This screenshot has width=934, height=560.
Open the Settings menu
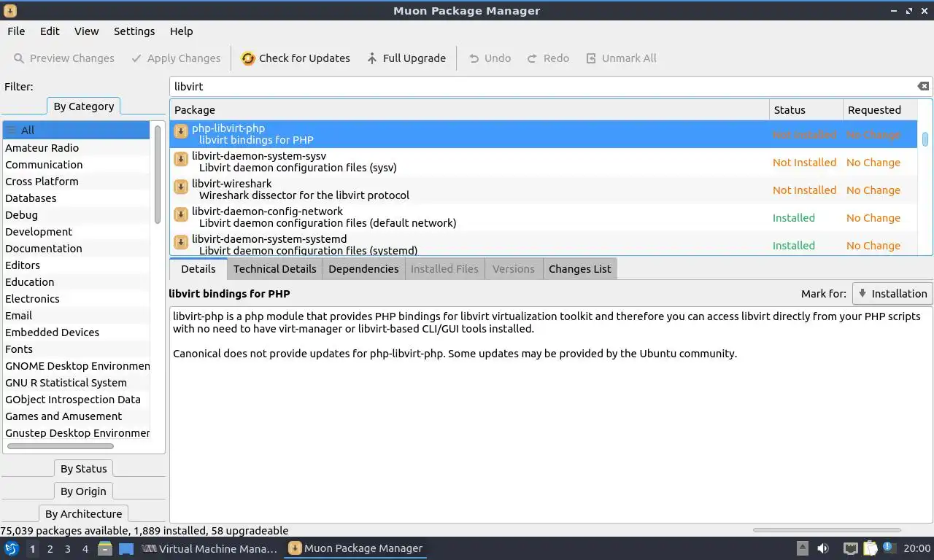click(134, 31)
